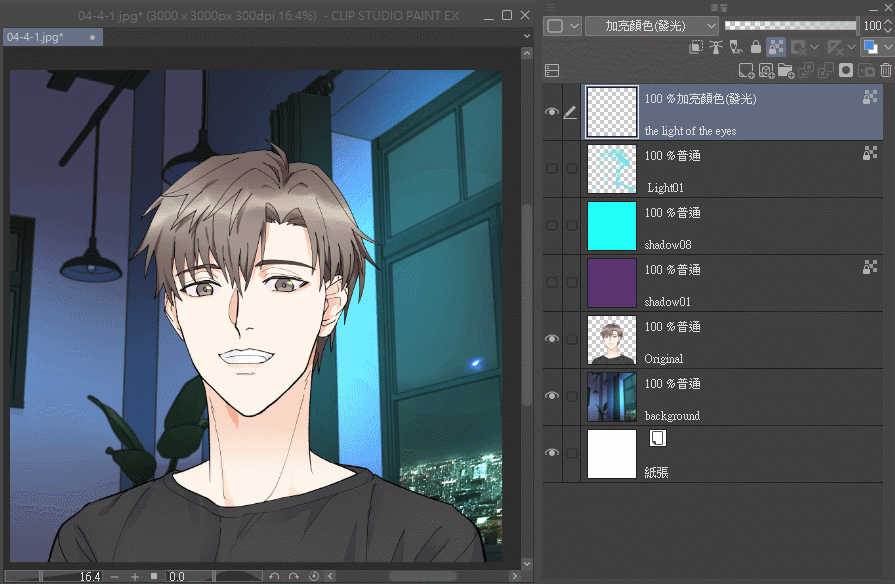Select the Light01 layer

[732, 170]
